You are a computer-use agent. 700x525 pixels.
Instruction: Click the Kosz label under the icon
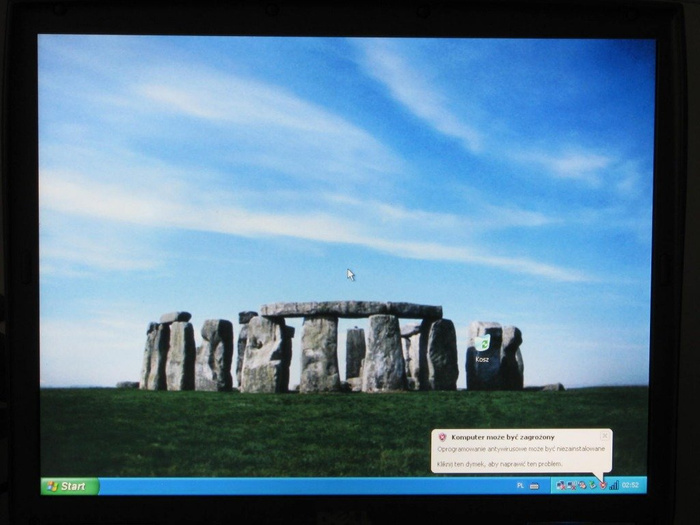pos(483,359)
